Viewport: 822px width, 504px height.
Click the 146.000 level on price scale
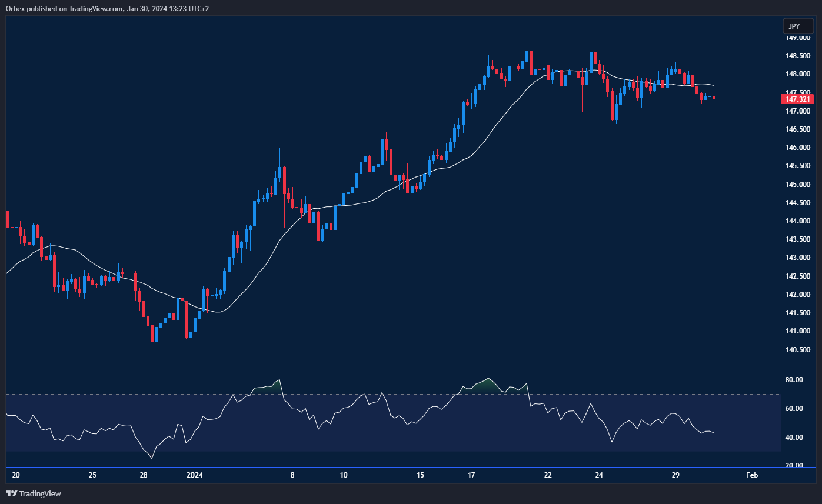(798, 148)
